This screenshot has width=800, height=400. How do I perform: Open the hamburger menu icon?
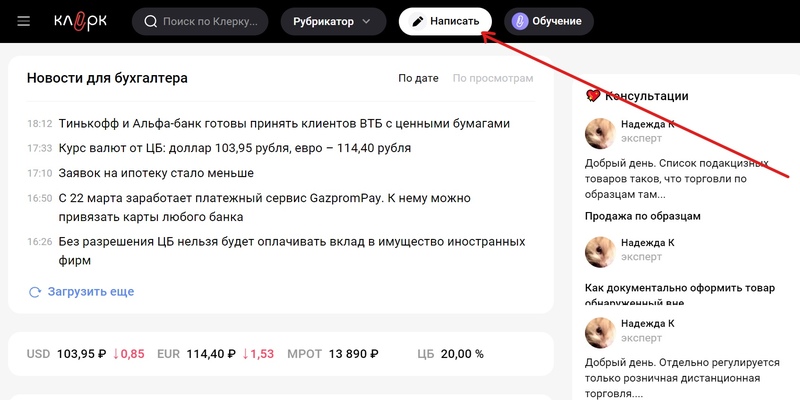point(24,21)
